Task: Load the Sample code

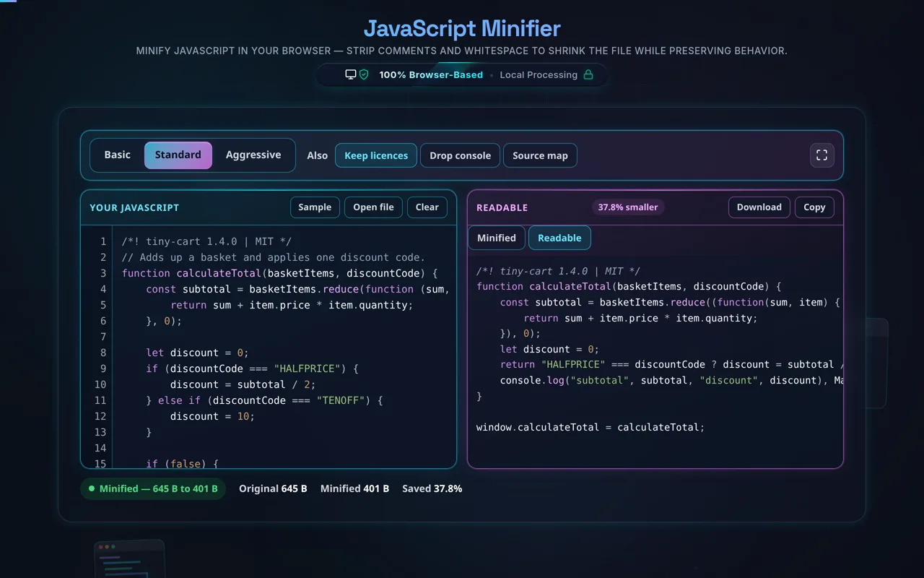Action: coord(315,207)
